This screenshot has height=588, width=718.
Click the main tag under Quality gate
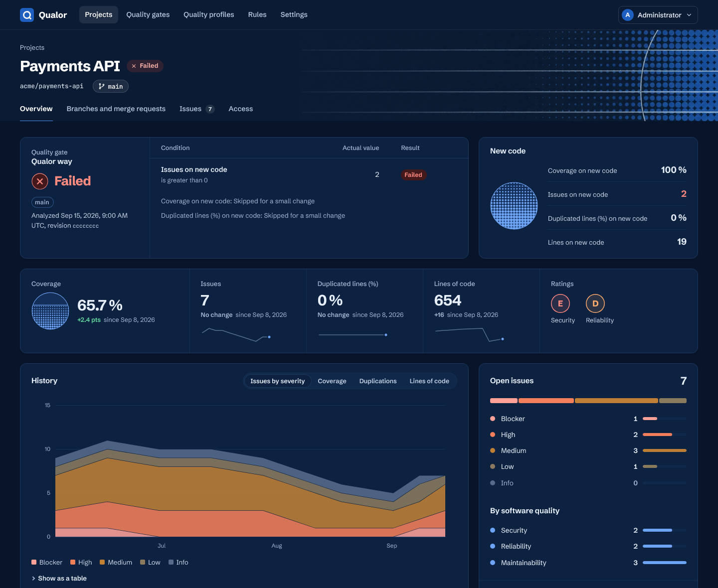pyautogui.click(x=42, y=202)
